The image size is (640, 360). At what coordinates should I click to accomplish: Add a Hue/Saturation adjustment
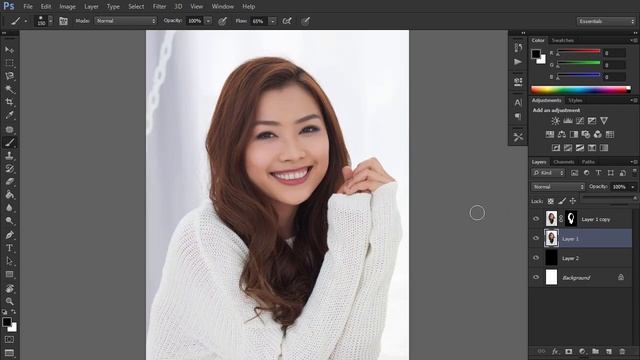pyautogui.click(x=550, y=134)
